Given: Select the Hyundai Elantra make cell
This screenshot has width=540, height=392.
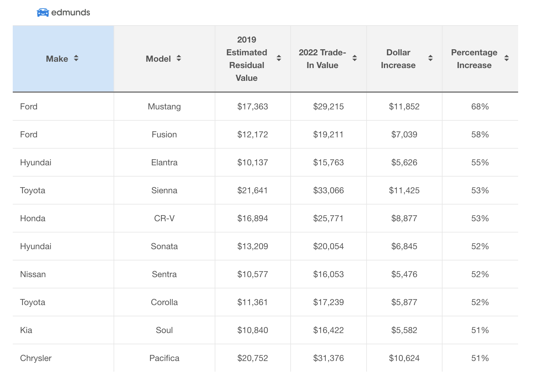Looking at the screenshot, I should (x=36, y=163).
